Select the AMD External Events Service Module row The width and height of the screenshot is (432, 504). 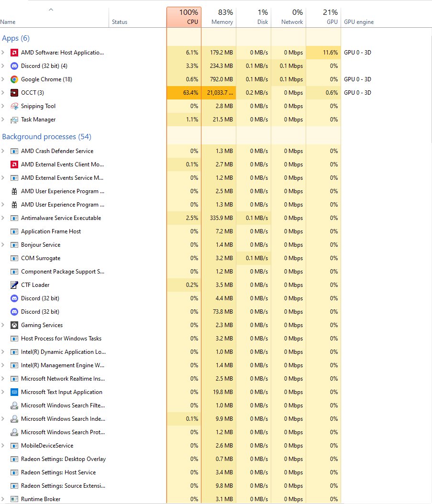pyautogui.click(x=170, y=178)
